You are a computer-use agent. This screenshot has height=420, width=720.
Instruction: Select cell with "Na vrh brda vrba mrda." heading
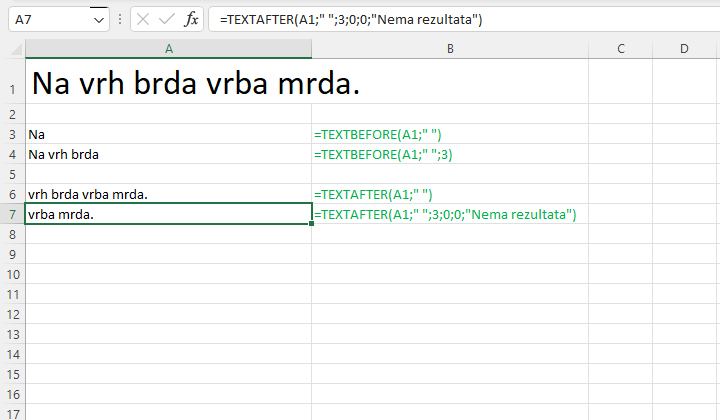pyautogui.click(x=168, y=85)
